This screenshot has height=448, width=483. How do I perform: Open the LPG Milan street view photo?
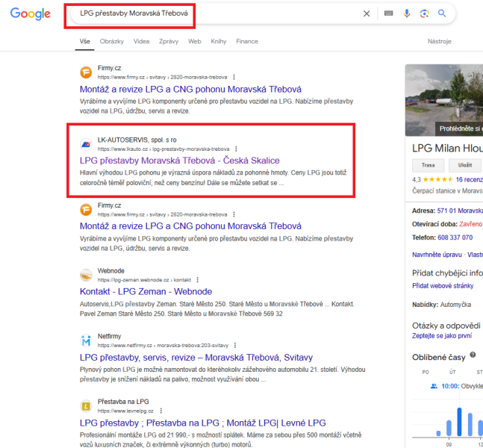[x=444, y=100]
